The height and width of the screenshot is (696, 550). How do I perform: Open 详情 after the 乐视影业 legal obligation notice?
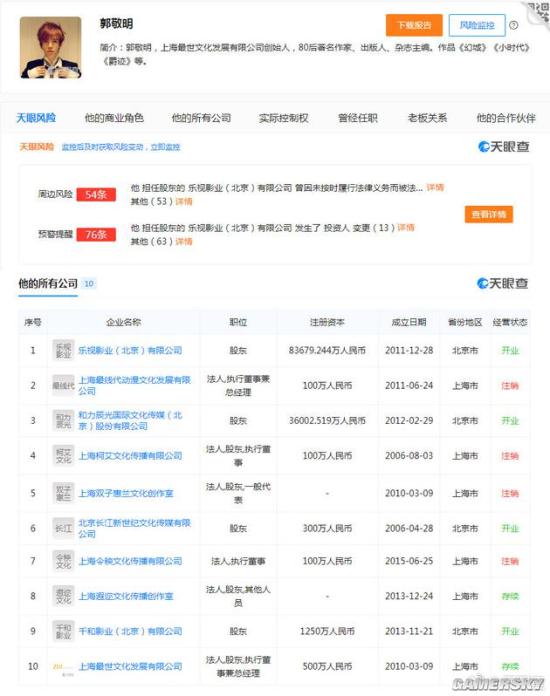pos(435,187)
